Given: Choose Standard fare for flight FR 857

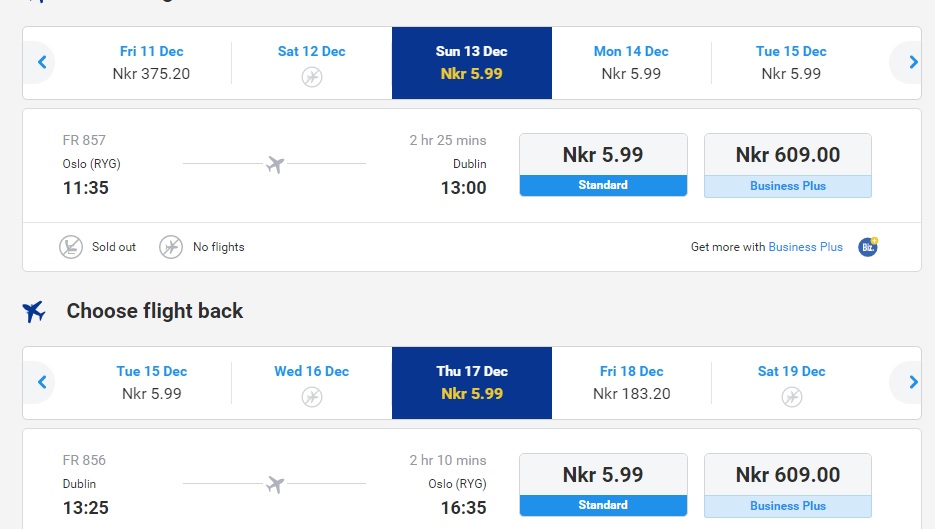Looking at the screenshot, I should [x=603, y=165].
